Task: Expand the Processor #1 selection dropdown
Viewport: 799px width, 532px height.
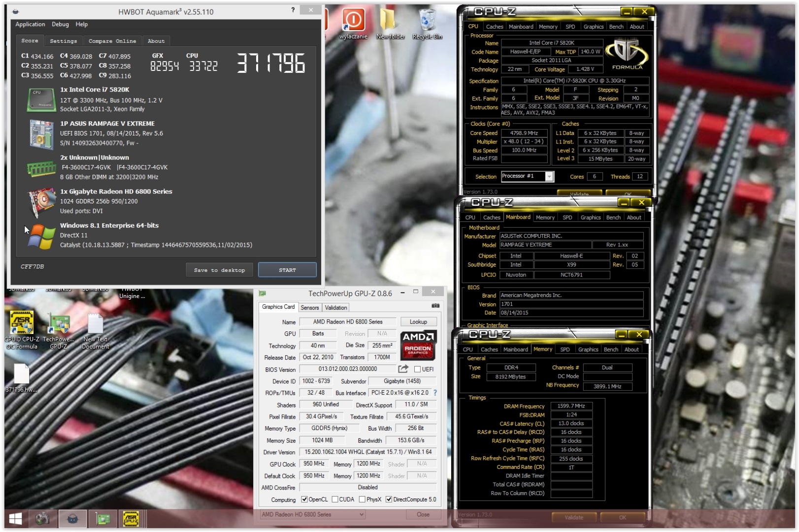Action: click(549, 176)
